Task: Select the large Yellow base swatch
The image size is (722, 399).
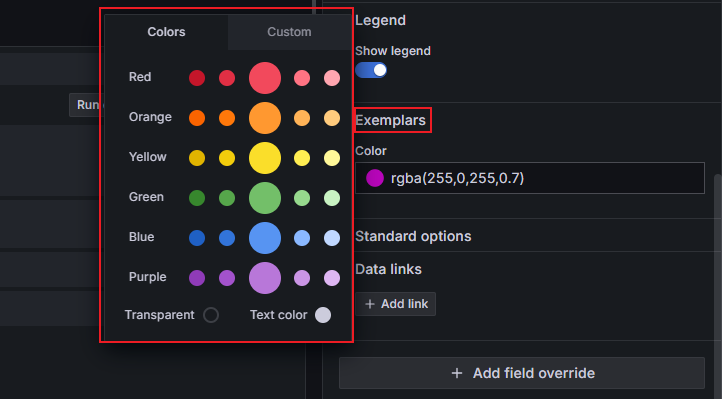Action: 265,158
